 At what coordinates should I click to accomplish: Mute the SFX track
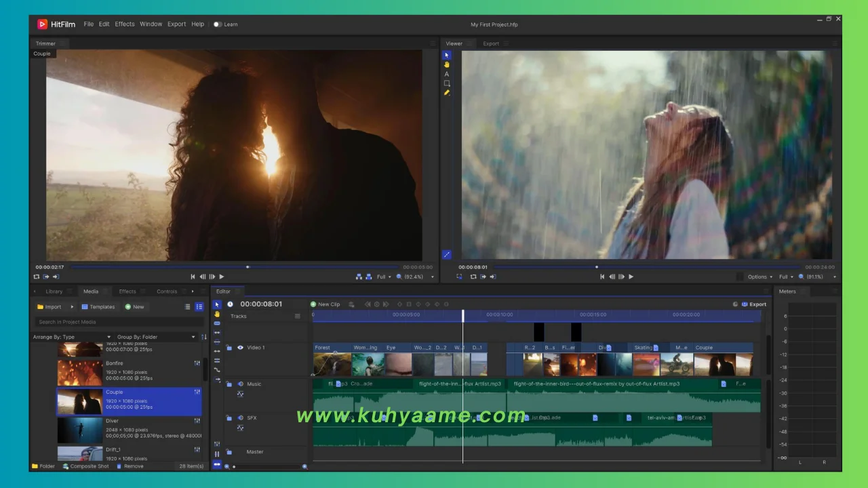coord(240,418)
